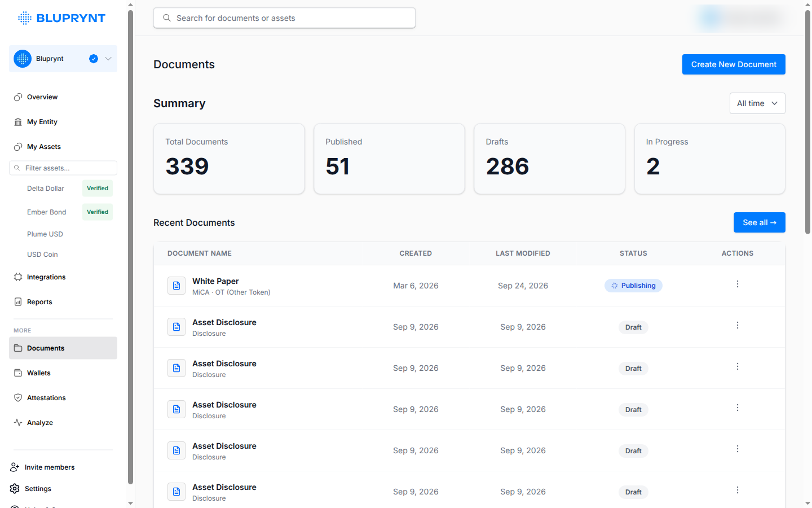The width and height of the screenshot is (812, 508).
Task: Click the White Paper document icon
Action: coord(176,286)
